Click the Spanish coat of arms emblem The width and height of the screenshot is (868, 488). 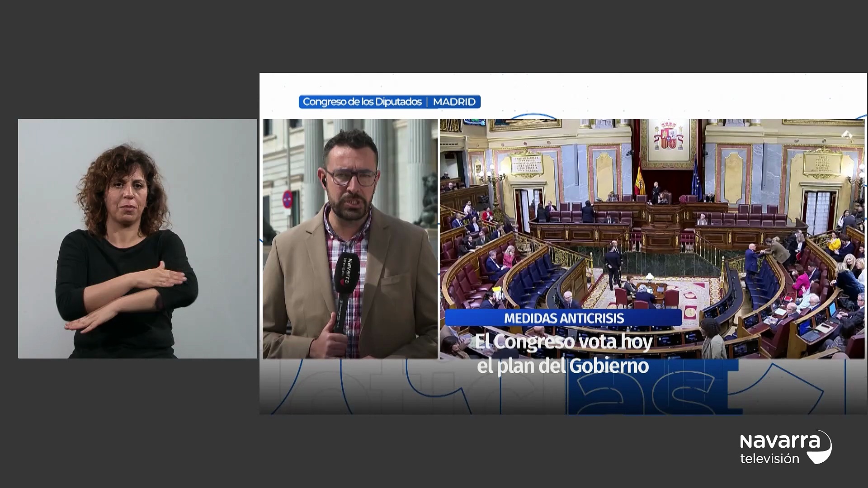668,136
